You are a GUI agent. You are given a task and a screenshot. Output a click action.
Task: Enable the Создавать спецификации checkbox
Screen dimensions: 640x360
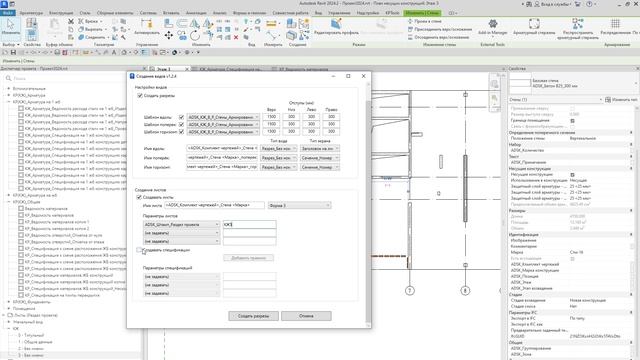(x=139, y=250)
